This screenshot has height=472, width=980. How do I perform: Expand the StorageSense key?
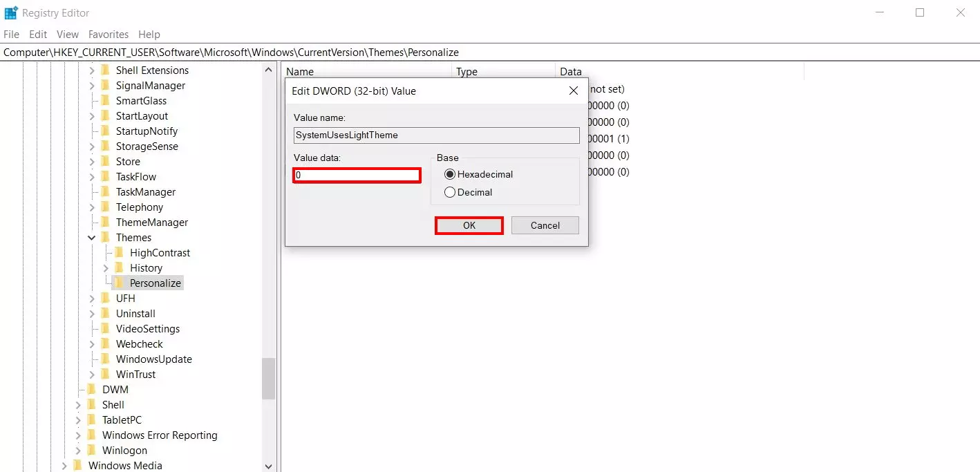[92, 147]
